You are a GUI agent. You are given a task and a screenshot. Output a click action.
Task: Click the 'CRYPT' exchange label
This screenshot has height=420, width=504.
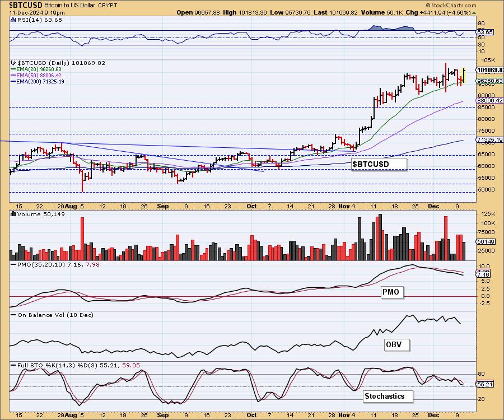(108, 6)
